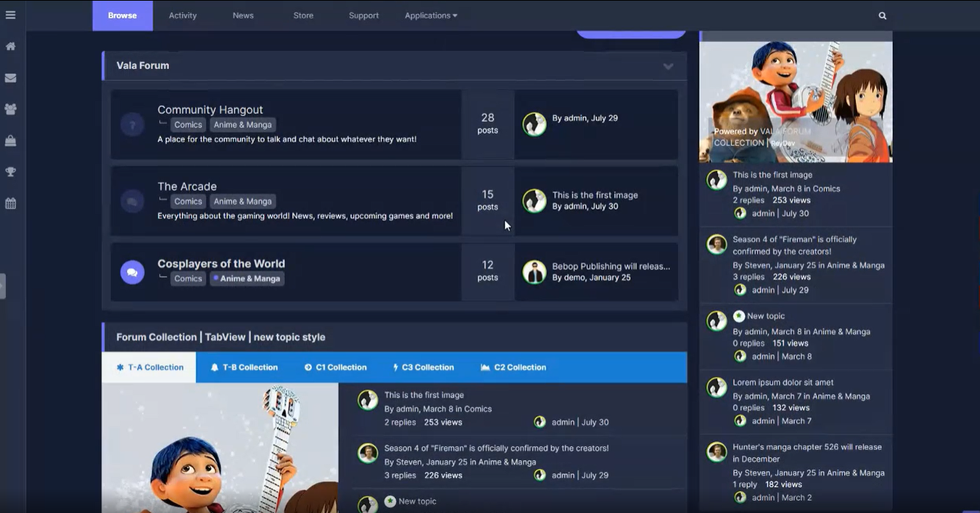Click avatar beside tab list 'This is the first image'
This screenshot has height=513, width=980.
(x=368, y=400)
